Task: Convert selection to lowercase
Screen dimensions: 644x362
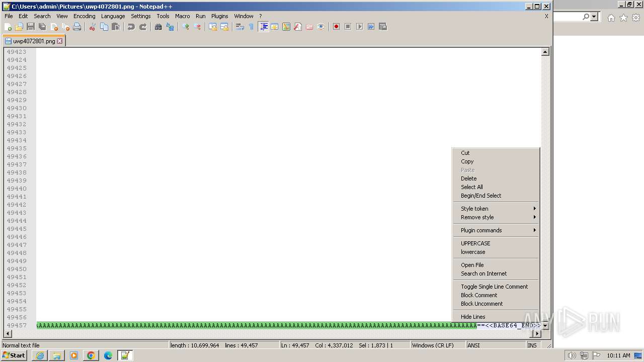Action: [x=496, y=252]
